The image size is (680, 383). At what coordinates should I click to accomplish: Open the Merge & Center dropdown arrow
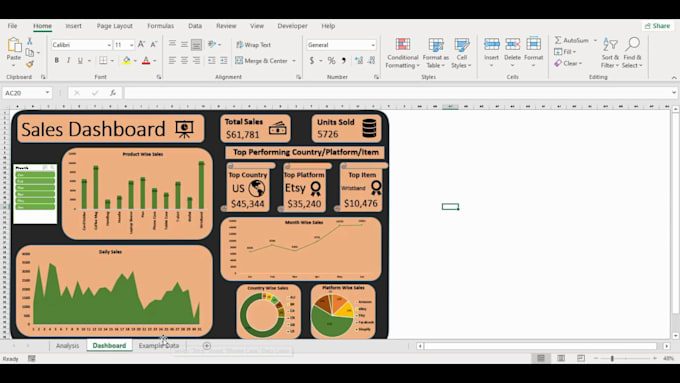coord(294,61)
